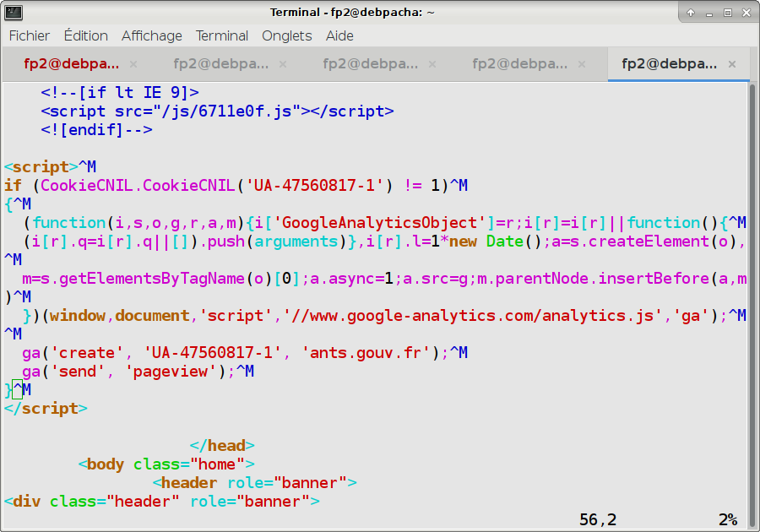
Task: Click the up-arrow window button in the title bar
Action: click(x=691, y=13)
